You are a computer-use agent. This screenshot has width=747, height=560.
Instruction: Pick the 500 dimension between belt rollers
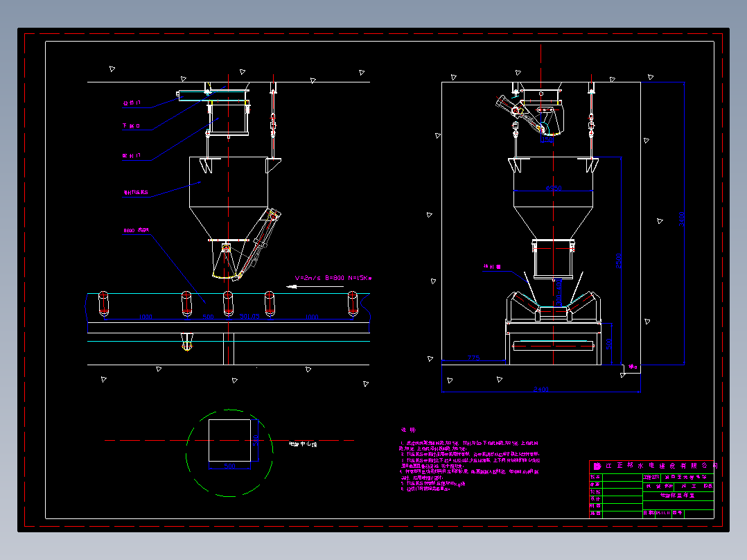[x=208, y=317]
